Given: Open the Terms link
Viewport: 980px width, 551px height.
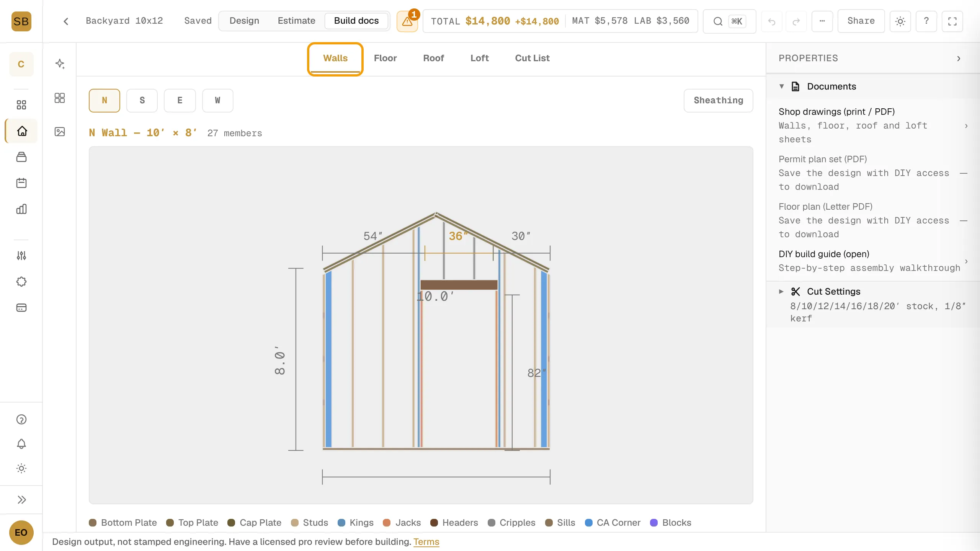Looking at the screenshot, I should coord(426,542).
